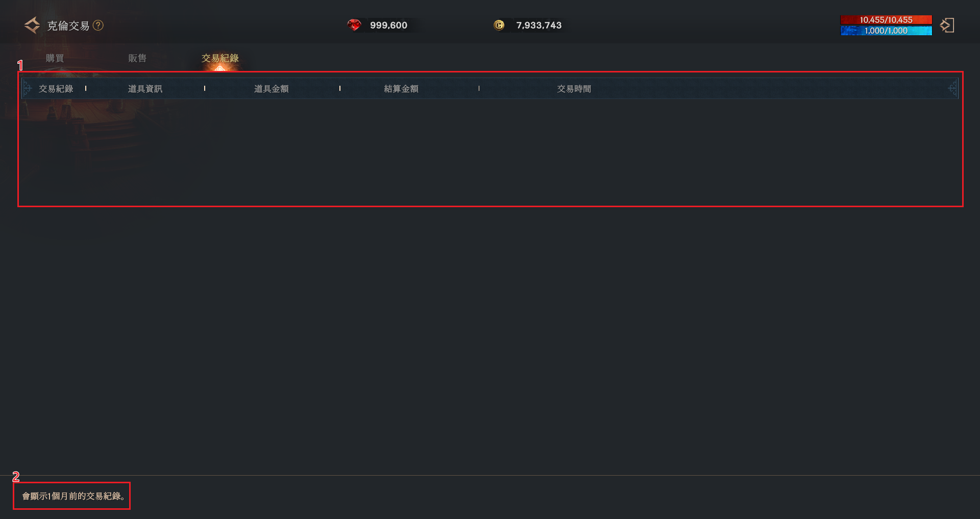Screen dimensions: 980x519
Task: Click the right ornament of the table header
Action: (952, 88)
